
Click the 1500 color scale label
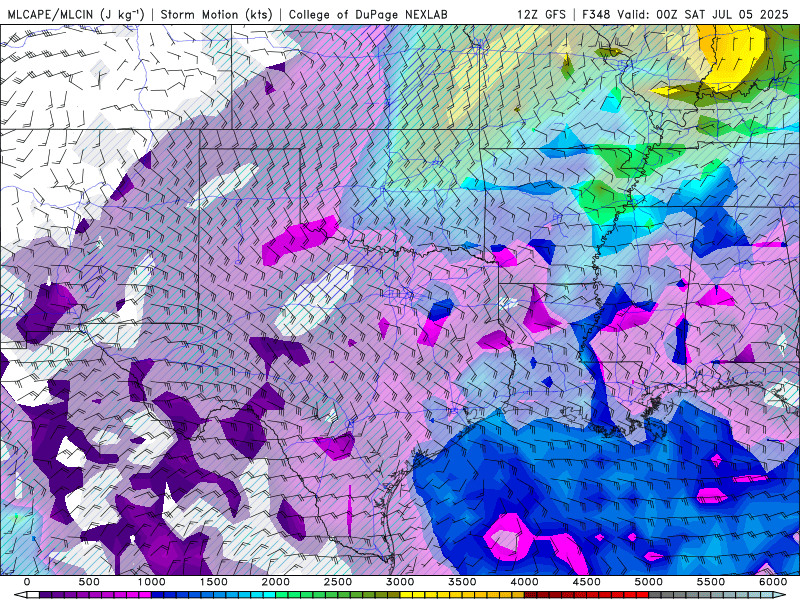coord(214,582)
